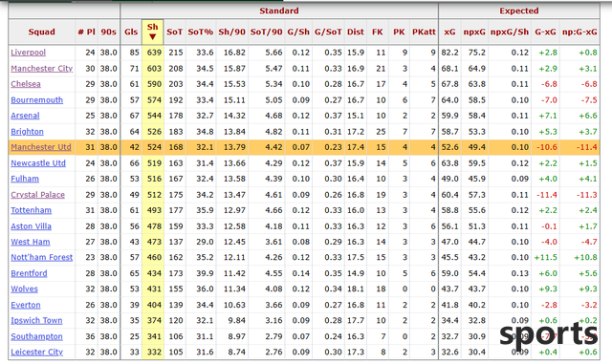Open the Aston Villa squad link

(32, 226)
